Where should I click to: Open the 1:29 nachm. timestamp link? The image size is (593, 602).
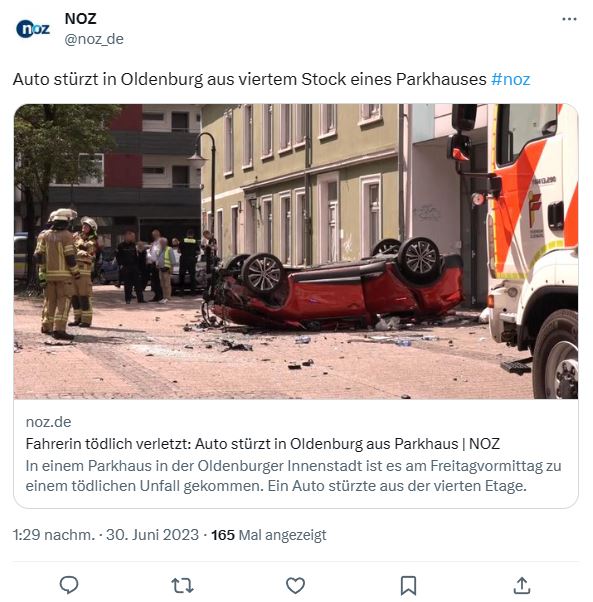point(53,535)
